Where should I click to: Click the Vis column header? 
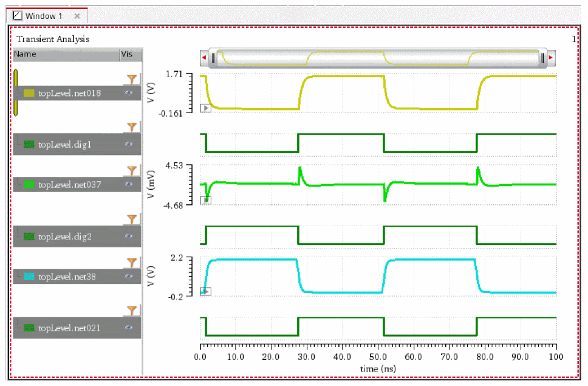(x=131, y=54)
